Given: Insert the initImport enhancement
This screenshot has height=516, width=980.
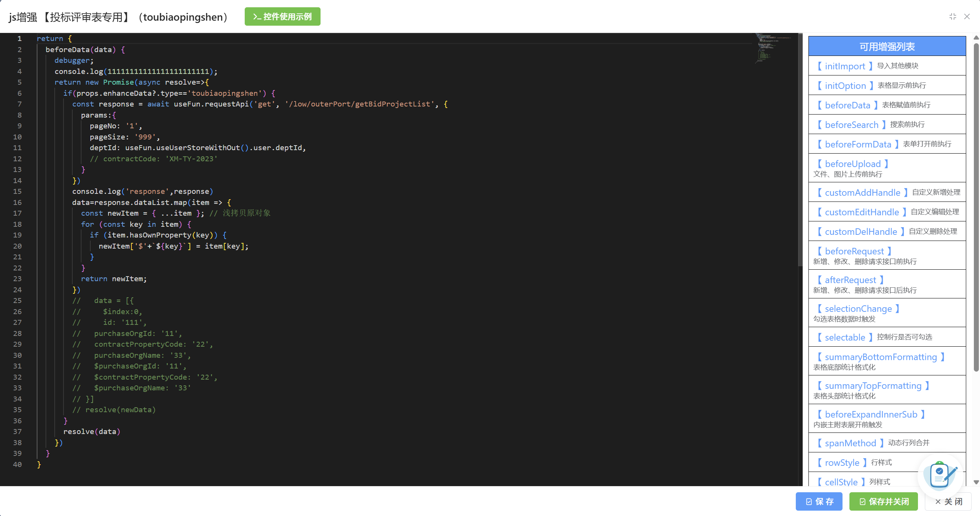Looking at the screenshot, I should [844, 66].
